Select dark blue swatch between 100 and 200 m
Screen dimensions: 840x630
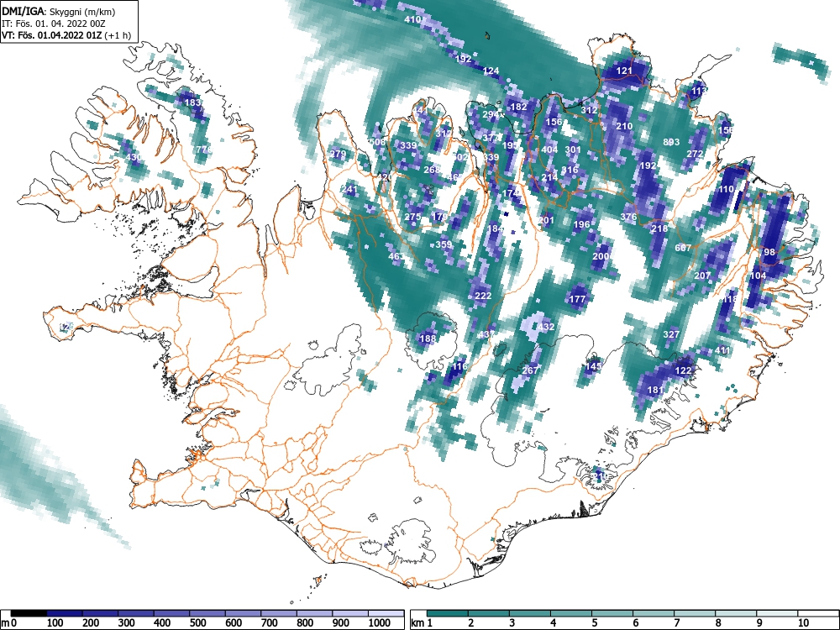click(x=65, y=613)
